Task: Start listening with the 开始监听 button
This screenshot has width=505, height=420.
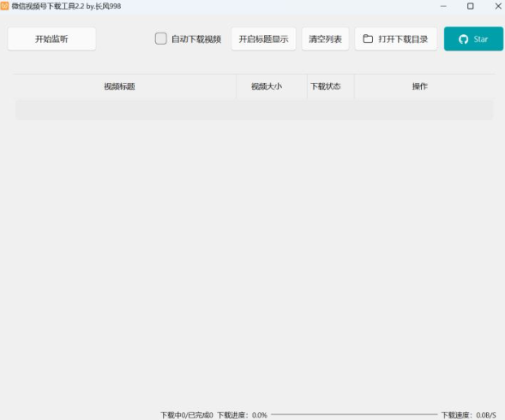Action: coord(51,39)
